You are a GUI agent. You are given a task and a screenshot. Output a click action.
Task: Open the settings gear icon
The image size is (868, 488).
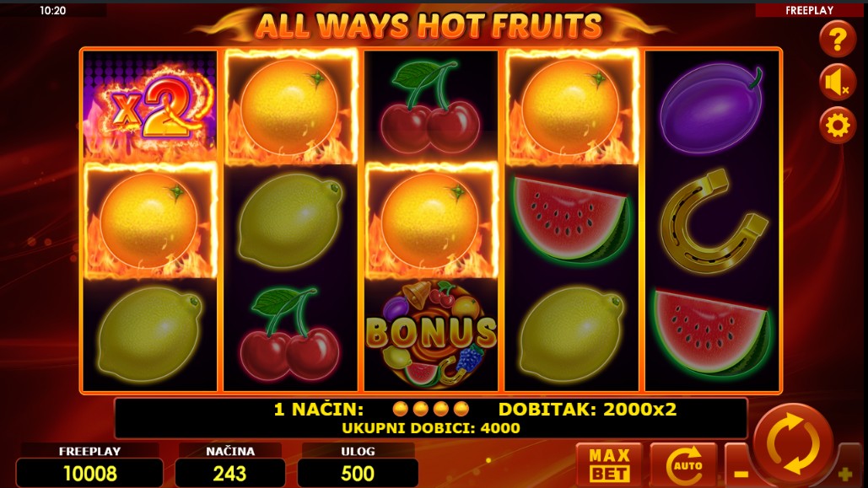pyautogui.click(x=838, y=126)
